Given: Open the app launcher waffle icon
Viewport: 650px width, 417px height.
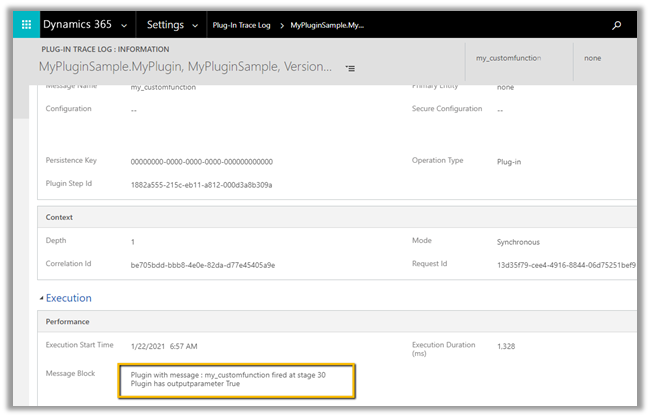Looking at the screenshot, I should (x=26, y=24).
